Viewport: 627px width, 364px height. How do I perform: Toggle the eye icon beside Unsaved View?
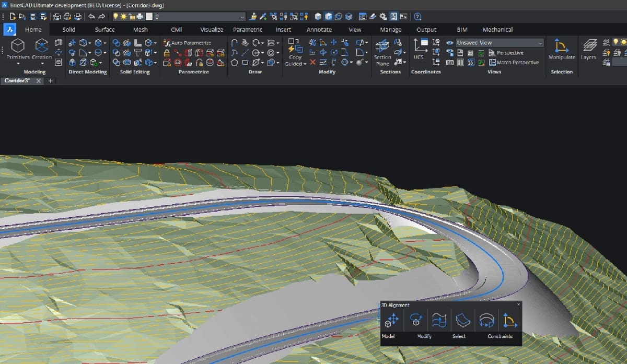tap(450, 43)
